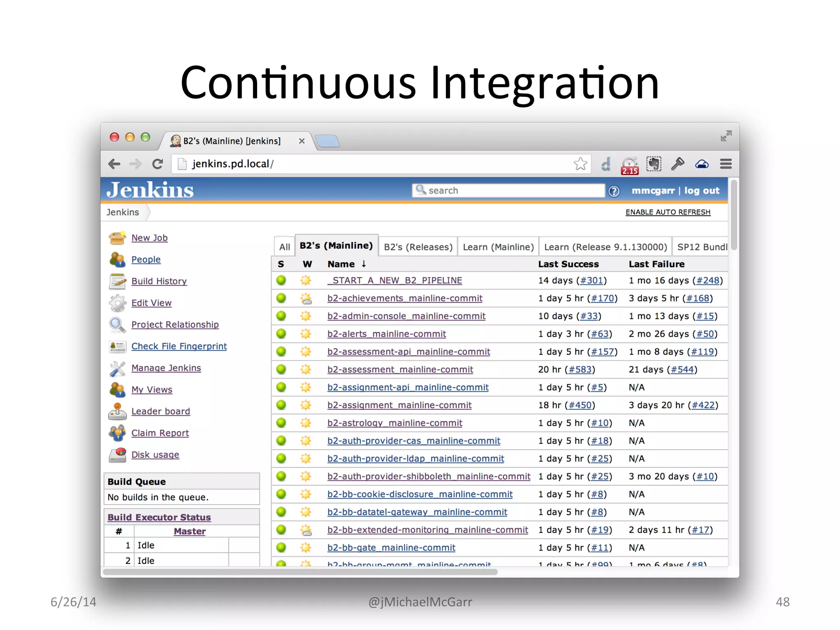Sort jobs by Last Failure column
The image size is (840, 630).
pos(657,264)
